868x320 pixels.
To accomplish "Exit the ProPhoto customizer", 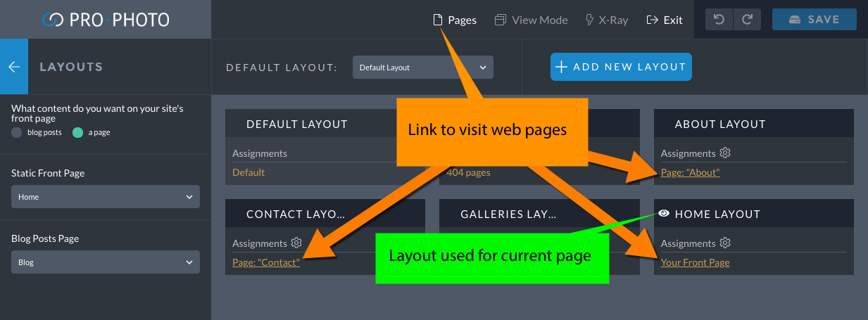I will click(665, 20).
